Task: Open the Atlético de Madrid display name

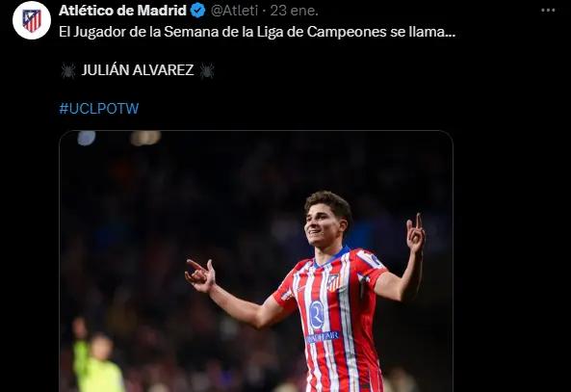Action: (122, 11)
